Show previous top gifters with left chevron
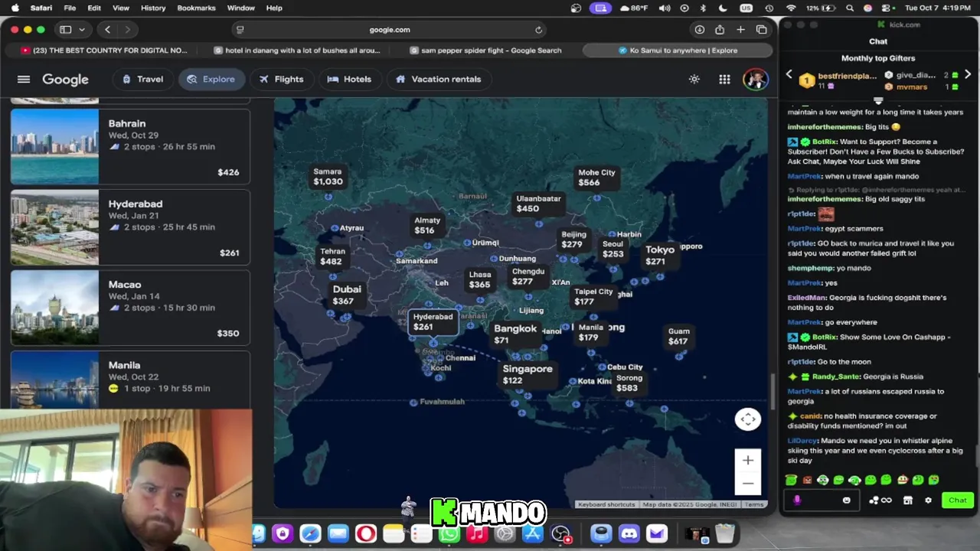This screenshot has width=980, height=551. click(789, 75)
